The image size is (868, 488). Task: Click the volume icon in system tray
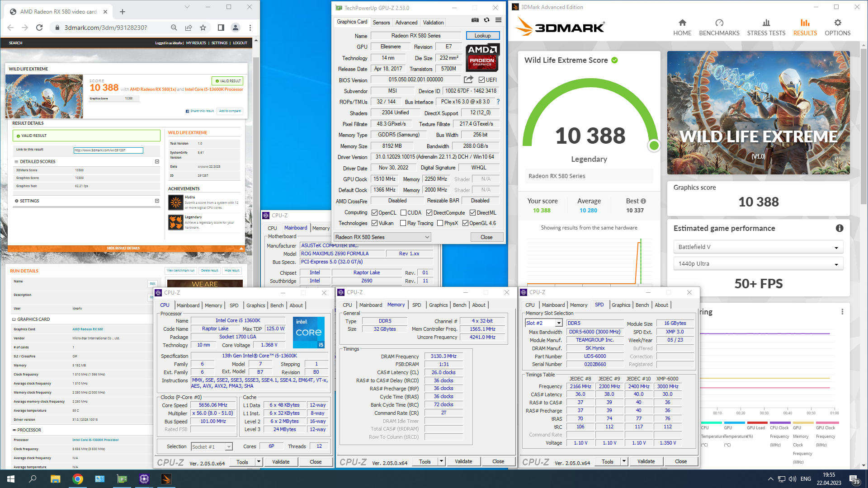(x=792, y=479)
